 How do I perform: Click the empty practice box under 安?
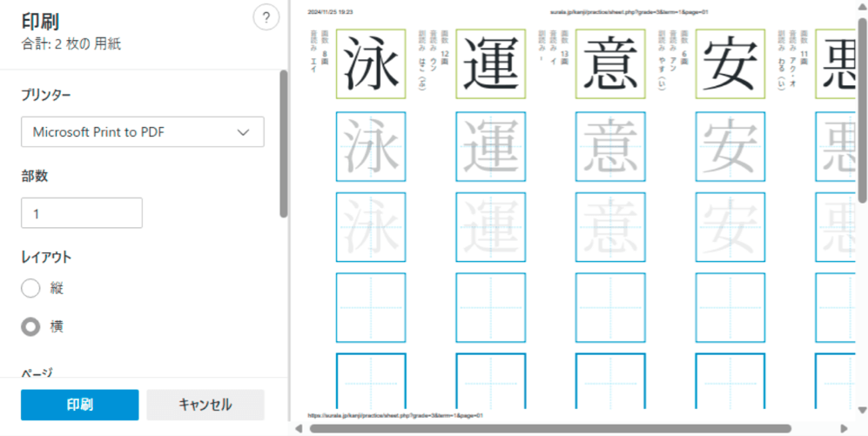[x=731, y=307]
